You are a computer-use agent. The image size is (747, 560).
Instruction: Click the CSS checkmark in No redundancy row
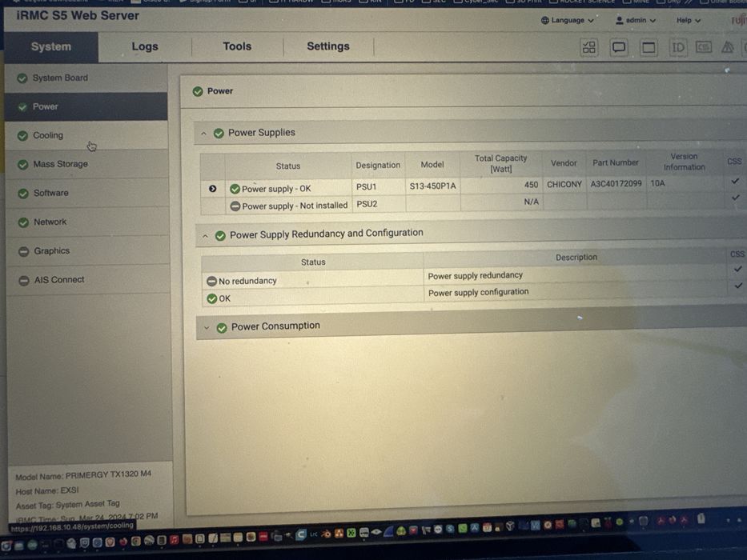pyautogui.click(x=738, y=269)
